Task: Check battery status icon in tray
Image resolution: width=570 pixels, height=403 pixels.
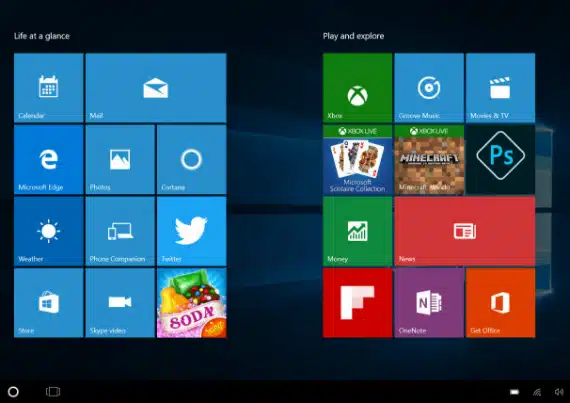Action: click(x=514, y=392)
